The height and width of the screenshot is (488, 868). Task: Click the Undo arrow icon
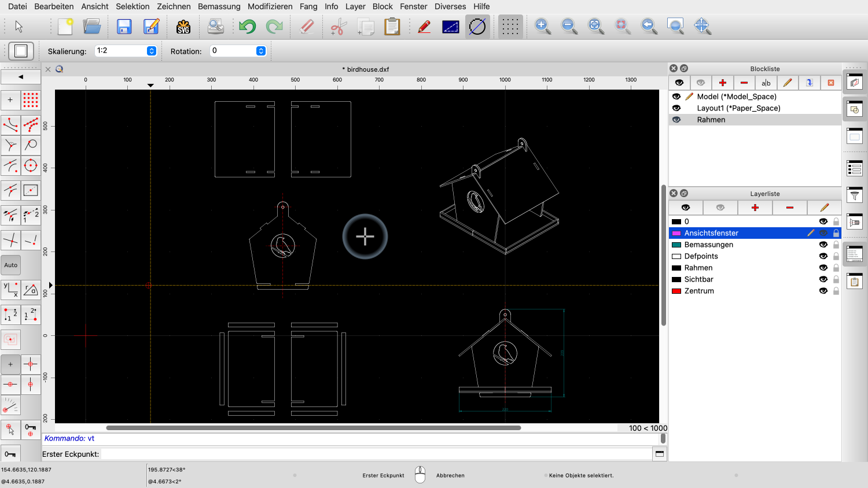click(247, 27)
